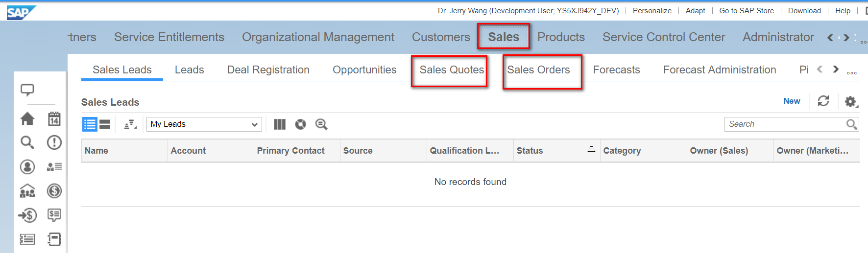Click the Category column header
Screen dimensions: 868x253
[x=644, y=151]
